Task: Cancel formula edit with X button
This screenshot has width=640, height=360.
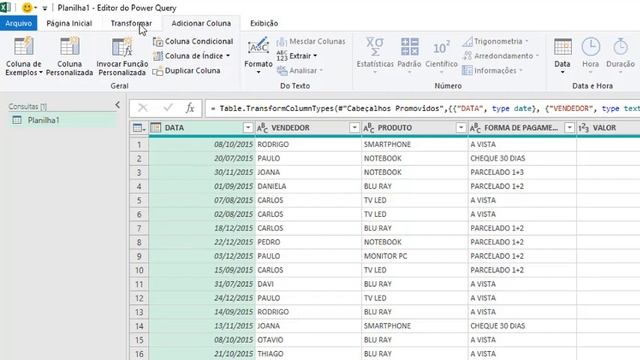Action: click(142, 108)
